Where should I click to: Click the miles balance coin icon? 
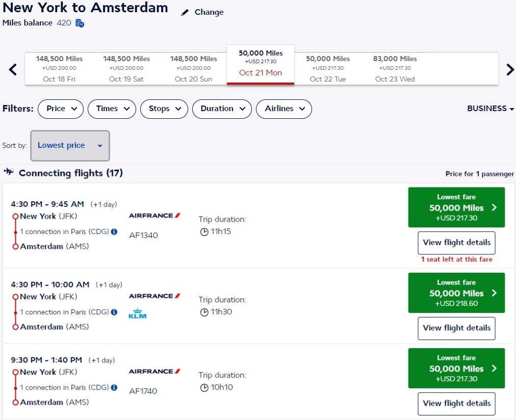pos(80,23)
